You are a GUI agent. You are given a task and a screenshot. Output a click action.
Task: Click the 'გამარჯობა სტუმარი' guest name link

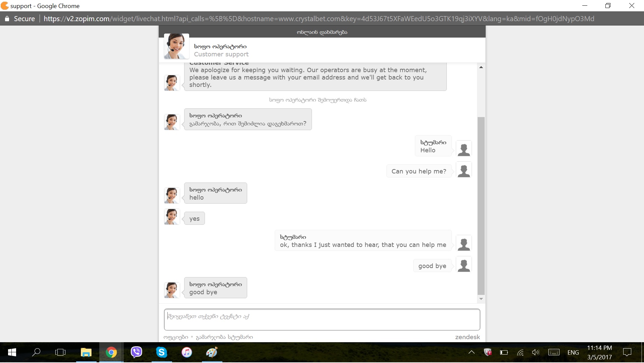(x=224, y=337)
